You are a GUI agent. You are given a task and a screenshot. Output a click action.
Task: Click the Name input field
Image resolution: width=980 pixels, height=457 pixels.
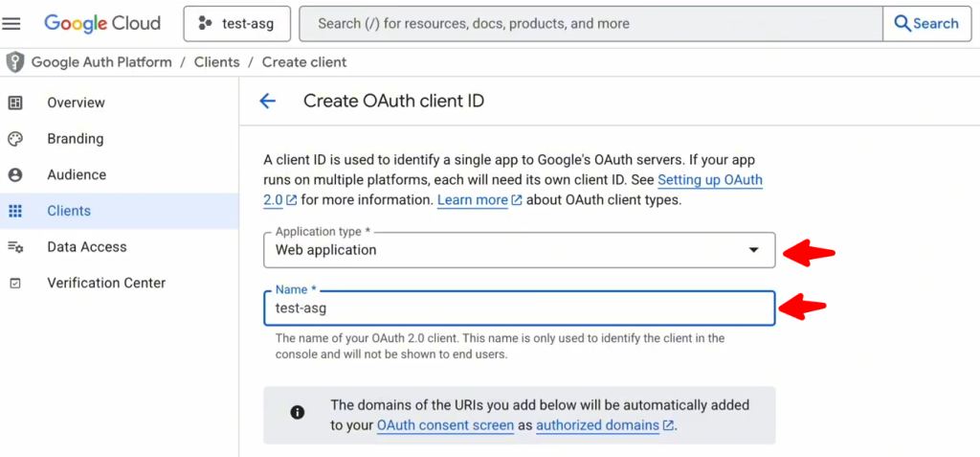[517, 308]
